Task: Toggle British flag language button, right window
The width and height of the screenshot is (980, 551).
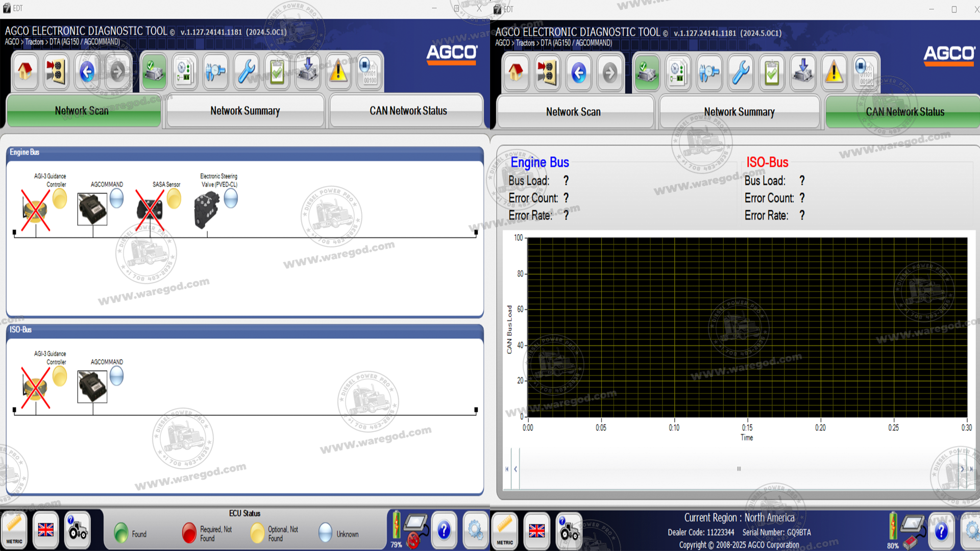Action: pyautogui.click(x=536, y=531)
